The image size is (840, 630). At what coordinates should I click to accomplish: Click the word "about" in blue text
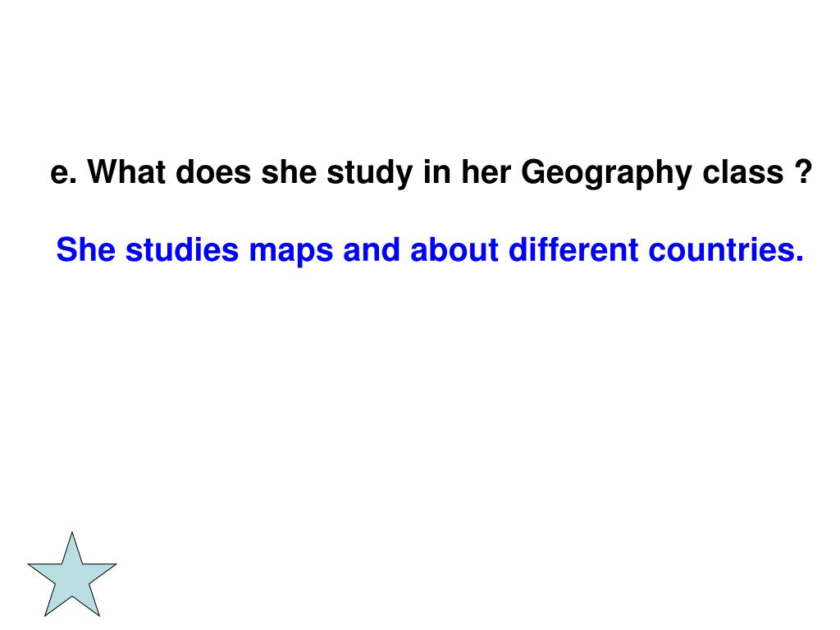(x=454, y=249)
